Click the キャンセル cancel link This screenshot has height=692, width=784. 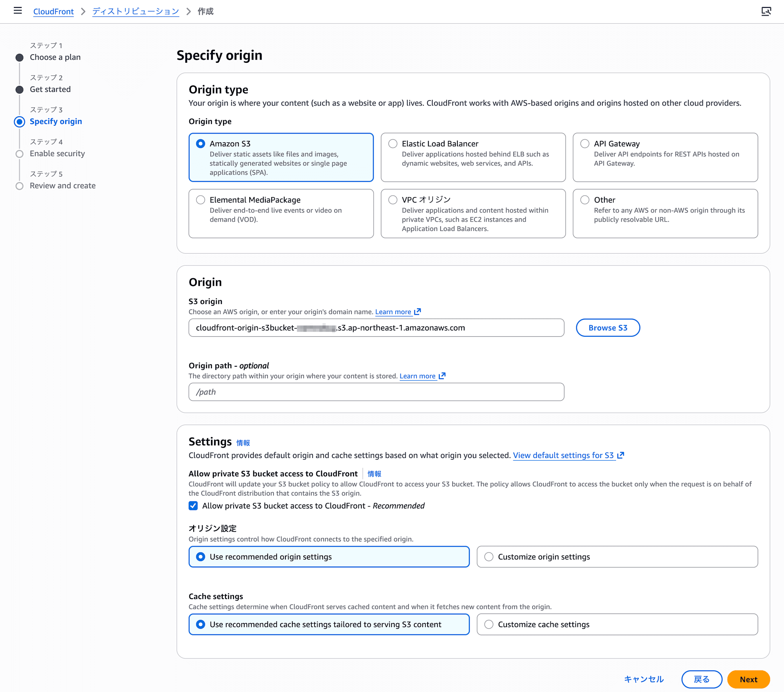point(644,679)
